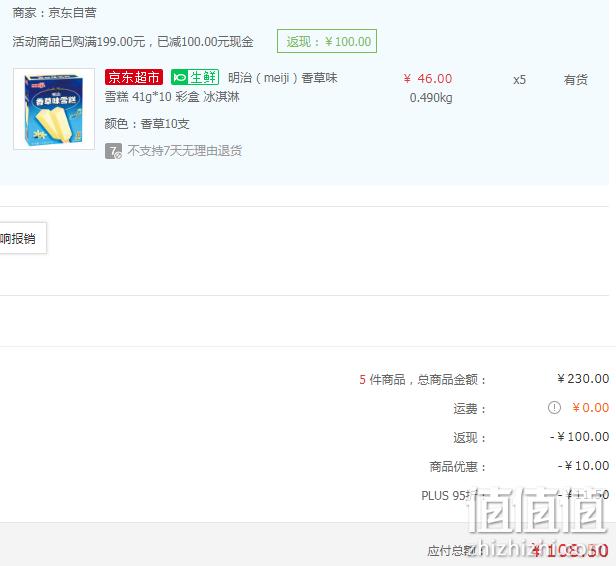This screenshot has height=566, width=616.
Task: Click the partially visible 报销 button
Action: click(x=23, y=238)
